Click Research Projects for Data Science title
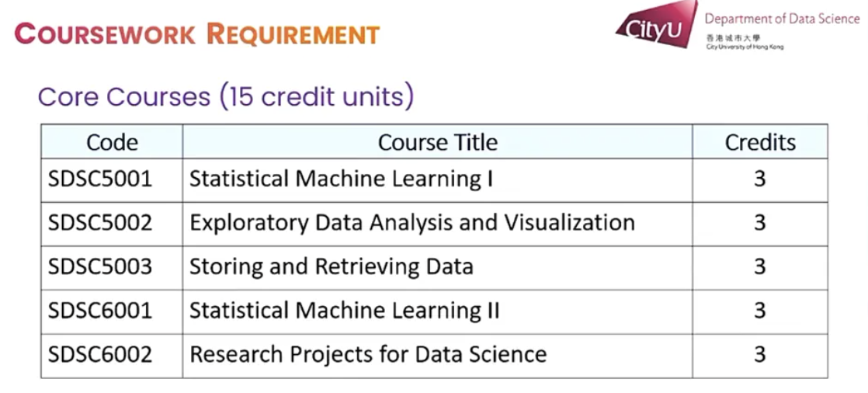This screenshot has width=868, height=393. click(368, 354)
